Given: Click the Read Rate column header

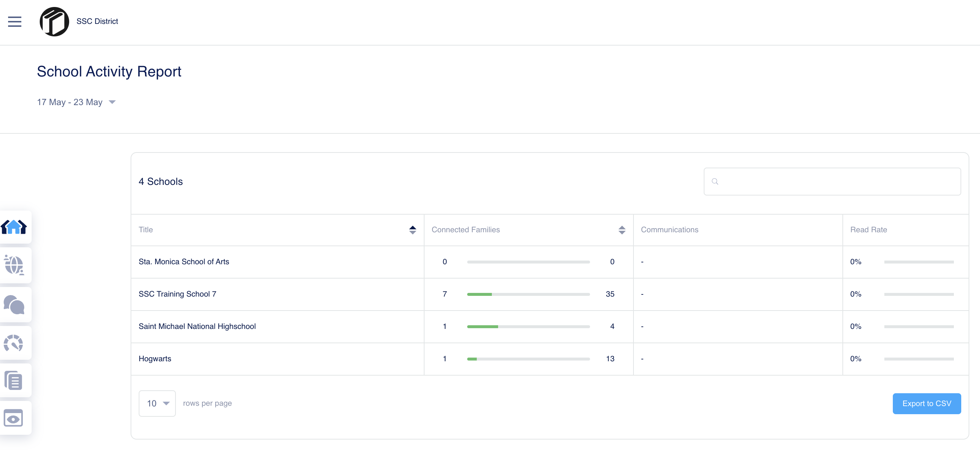Looking at the screenshot, I should pos(869,230).
